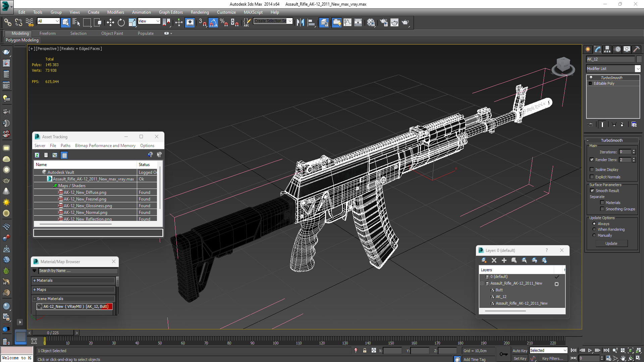Collapse the Assault_Rifle layer tree node
644x362 pixels.
[482, 284]
